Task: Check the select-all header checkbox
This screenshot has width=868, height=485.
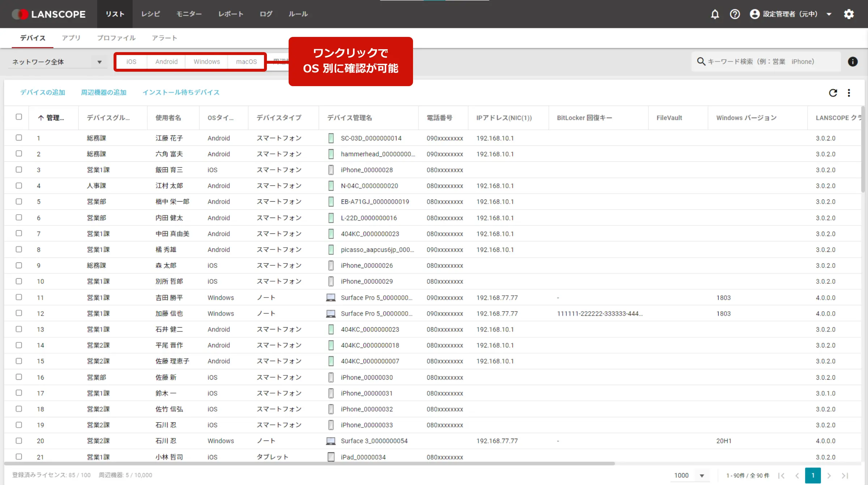Action: [19, 117]
